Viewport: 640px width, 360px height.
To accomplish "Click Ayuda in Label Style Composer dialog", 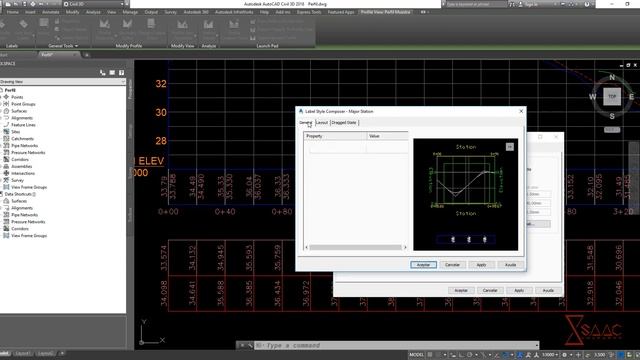I will tap(510, 265).
